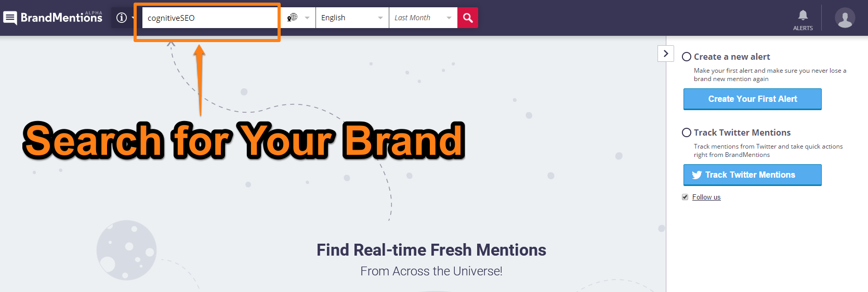Toggle the Follow us checkbox
The width and height of the screenshot is (868, 292).
[x=685, y=197]
